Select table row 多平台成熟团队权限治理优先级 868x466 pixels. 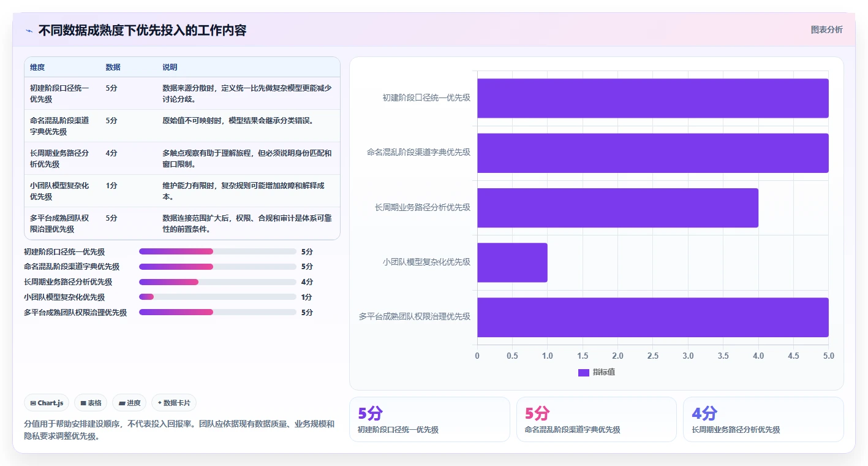(182, 223)
